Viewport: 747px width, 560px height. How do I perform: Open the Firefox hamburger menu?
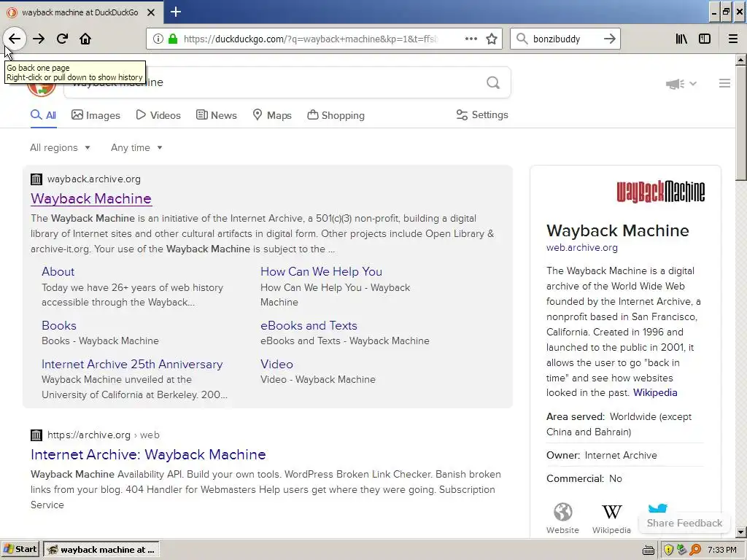pos(733,39)
